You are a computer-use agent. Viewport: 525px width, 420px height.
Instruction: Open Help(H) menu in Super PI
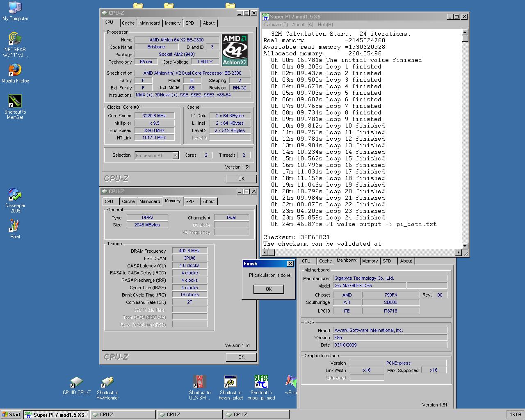pos(326,25)
